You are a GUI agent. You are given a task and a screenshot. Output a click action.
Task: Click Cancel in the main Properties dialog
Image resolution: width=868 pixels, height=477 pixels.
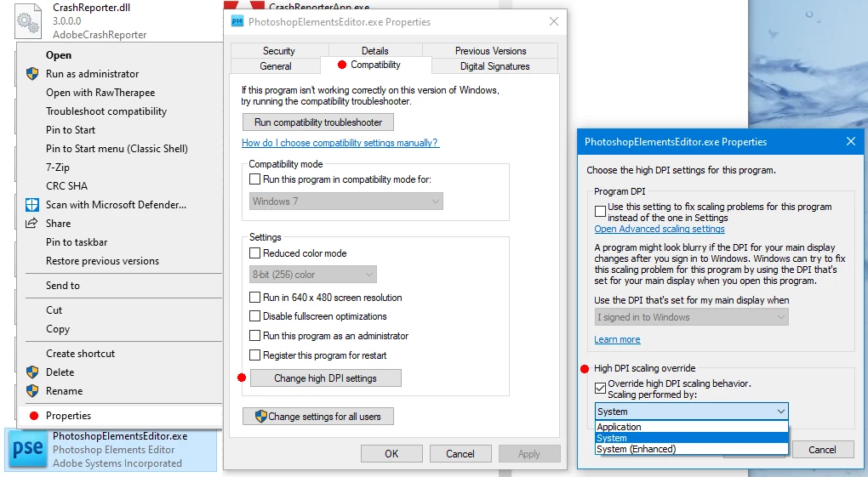point(460,454)
